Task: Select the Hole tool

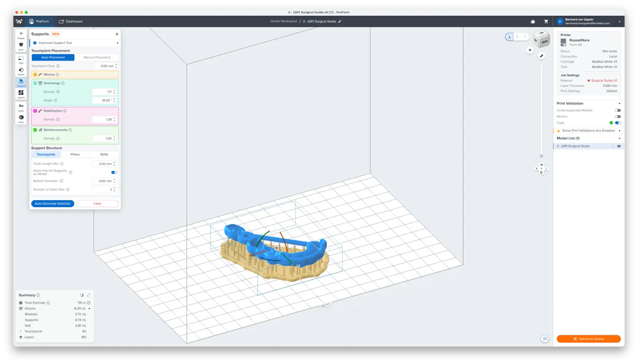Action: 21,118
